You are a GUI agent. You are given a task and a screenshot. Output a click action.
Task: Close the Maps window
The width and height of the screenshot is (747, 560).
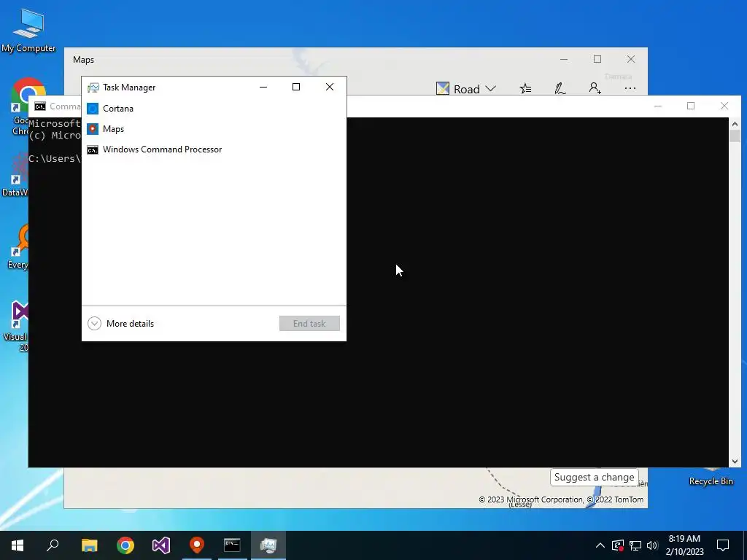coord(631,59)
